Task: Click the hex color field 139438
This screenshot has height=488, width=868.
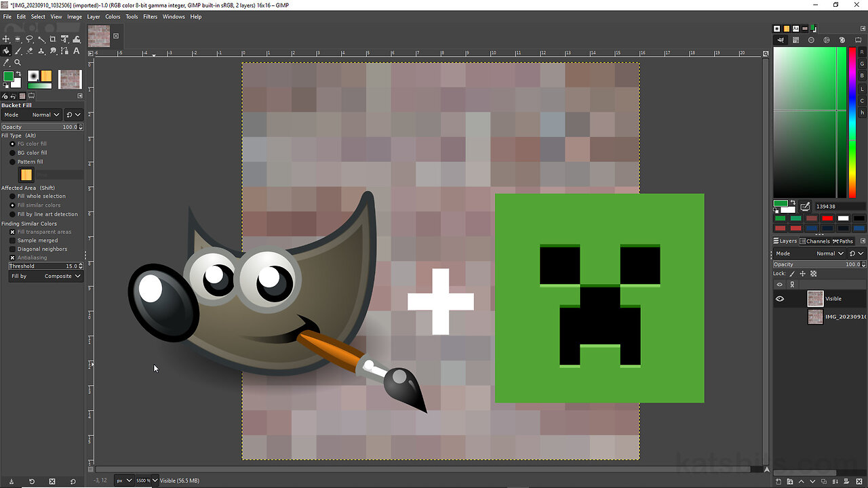Action: 840,206
